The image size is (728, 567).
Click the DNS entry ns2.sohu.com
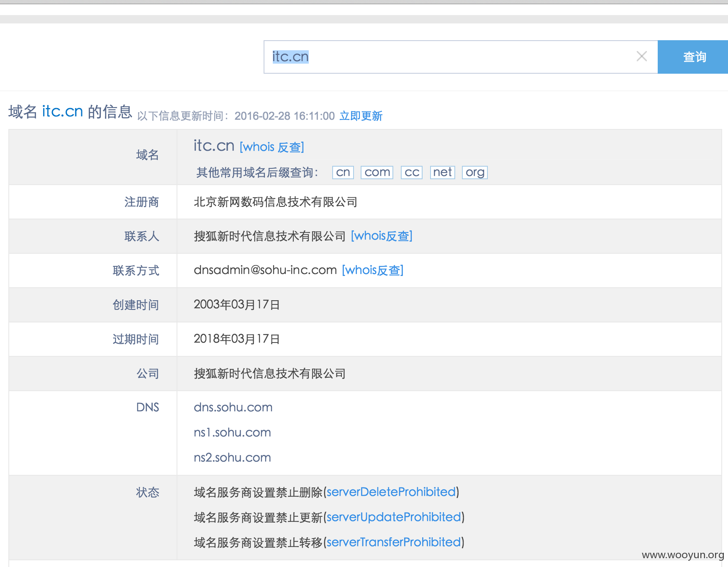tap(232, 458)
